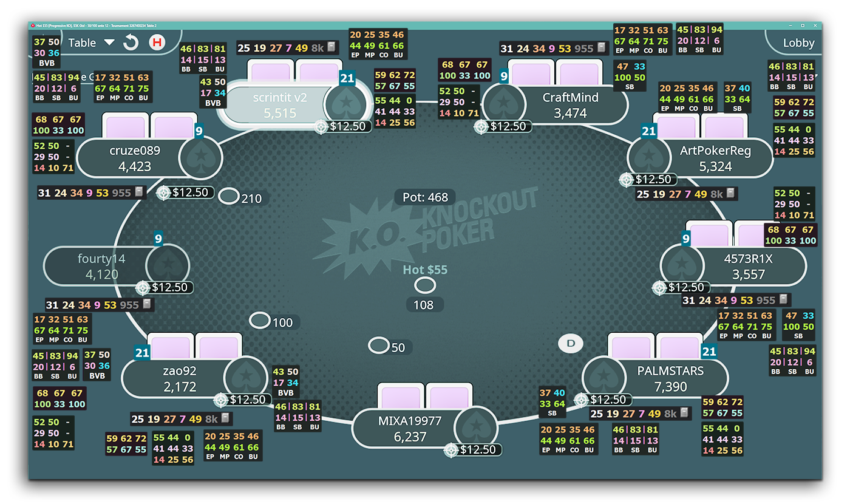The image size is (850, 504).
Task: Open the note icon in HUD row below fourty14
Action: [x=146, y=304]
